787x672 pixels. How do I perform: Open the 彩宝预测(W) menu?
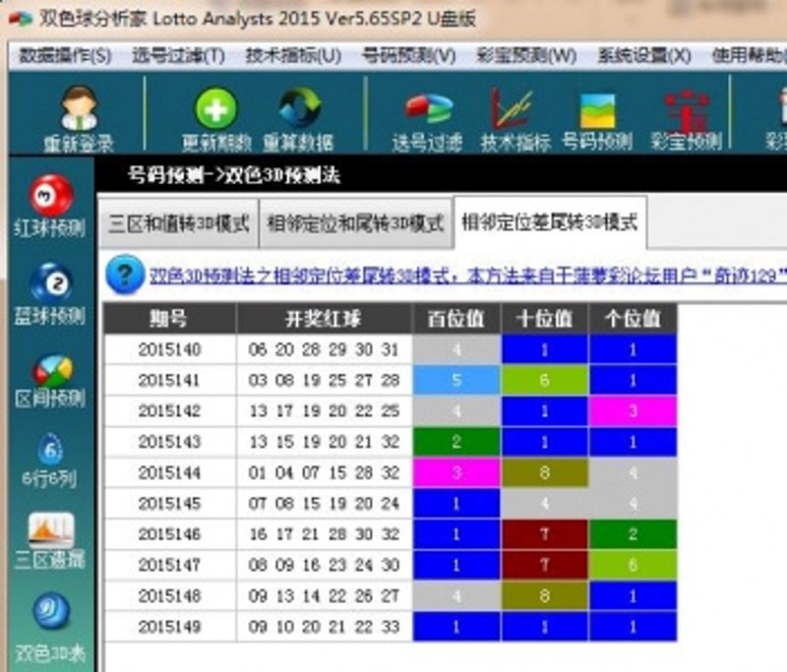(x=526, y=55)
